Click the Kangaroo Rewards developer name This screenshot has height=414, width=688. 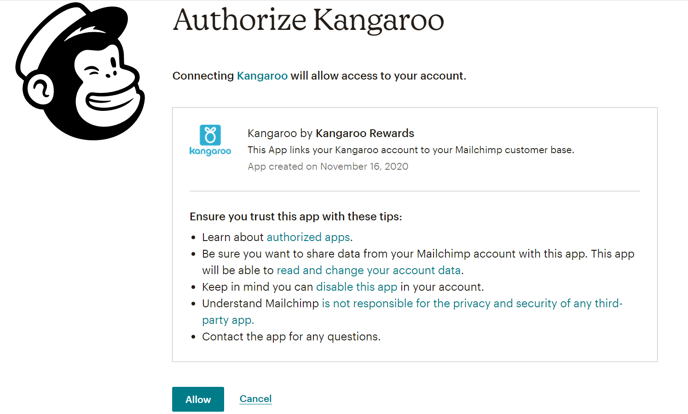[365, 133]
